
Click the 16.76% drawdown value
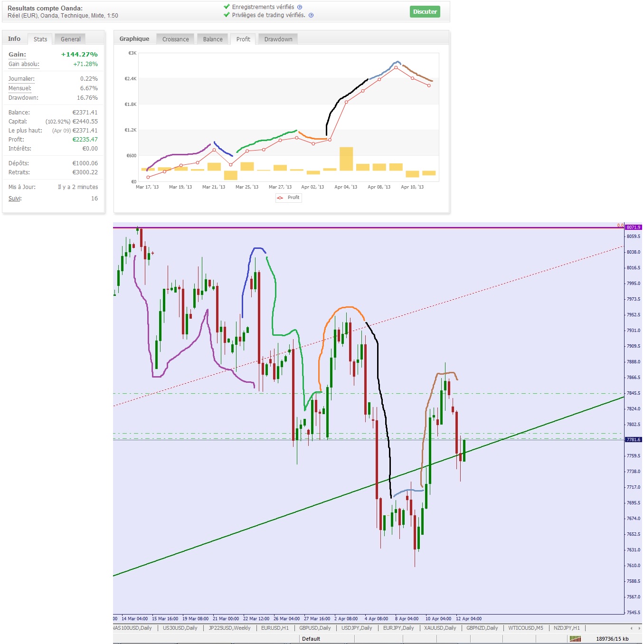(x=87, y=98)
